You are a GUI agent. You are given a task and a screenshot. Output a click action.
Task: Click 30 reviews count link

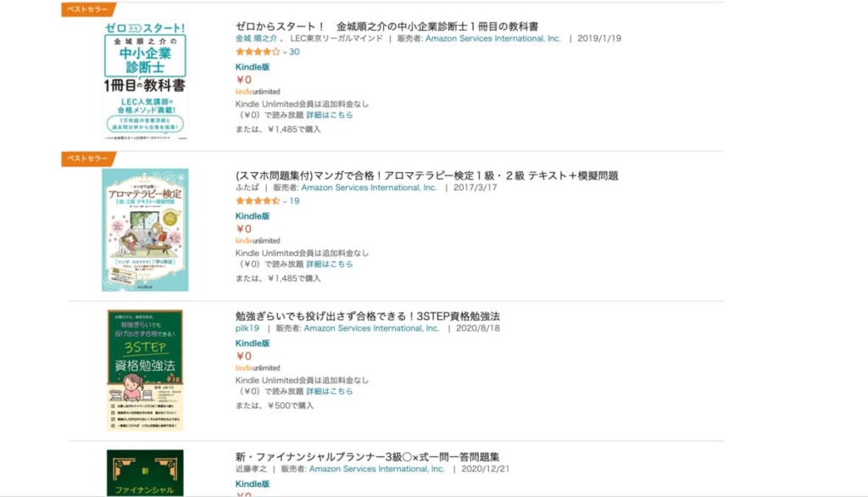click(294, 52)
